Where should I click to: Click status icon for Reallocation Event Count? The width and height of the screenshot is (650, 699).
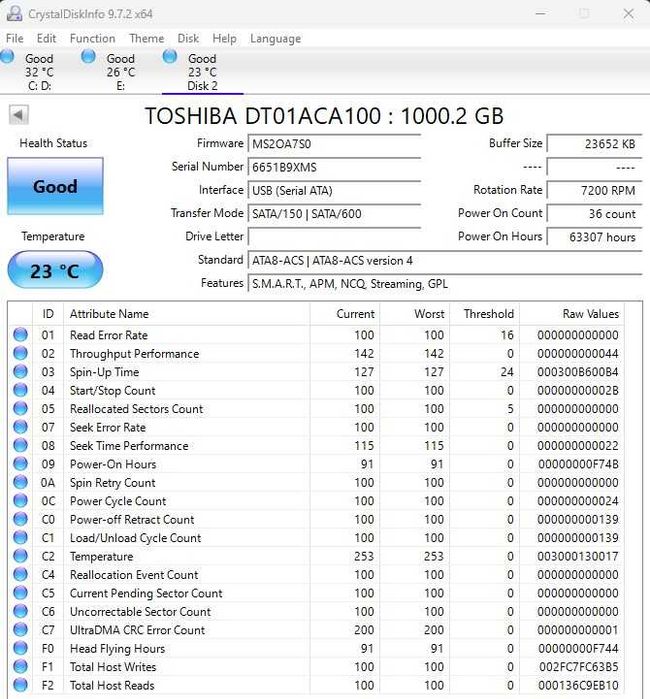[20, 574]
